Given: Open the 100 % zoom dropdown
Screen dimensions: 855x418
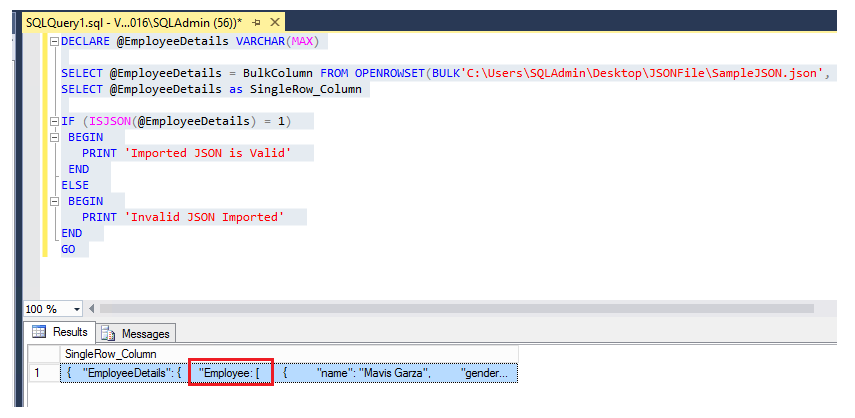Looking at the screenshot, I should [76, 309].
